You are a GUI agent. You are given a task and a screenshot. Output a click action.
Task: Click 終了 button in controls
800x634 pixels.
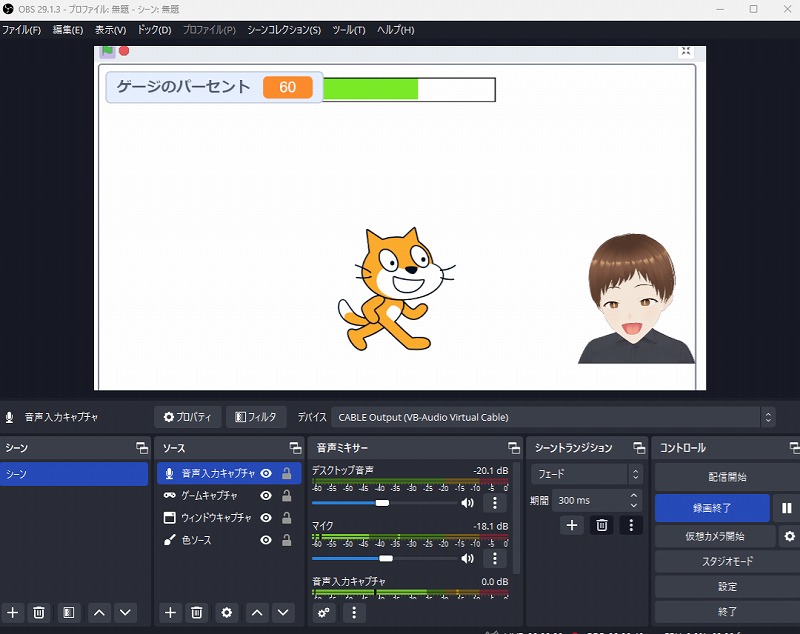727,611
